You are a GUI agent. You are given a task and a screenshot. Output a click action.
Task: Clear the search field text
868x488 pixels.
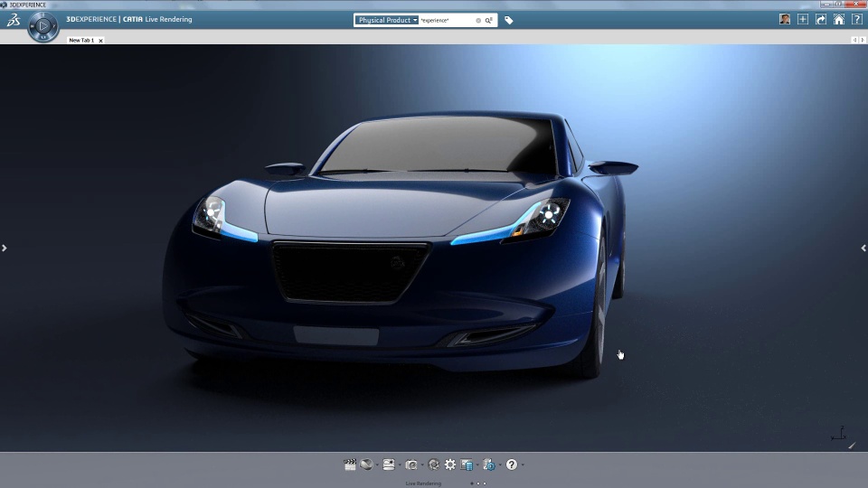tap(478, 21)
